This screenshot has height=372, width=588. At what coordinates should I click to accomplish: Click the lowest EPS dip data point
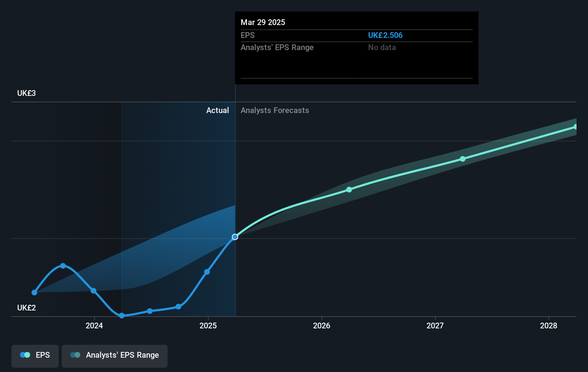pyautogui.click(x=122, y=315)
